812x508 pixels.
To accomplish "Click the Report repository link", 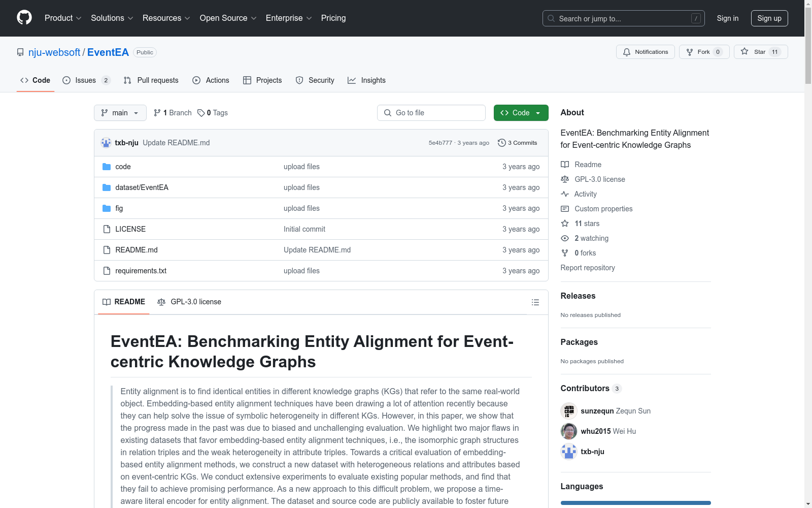I will [x=588, y=268].
